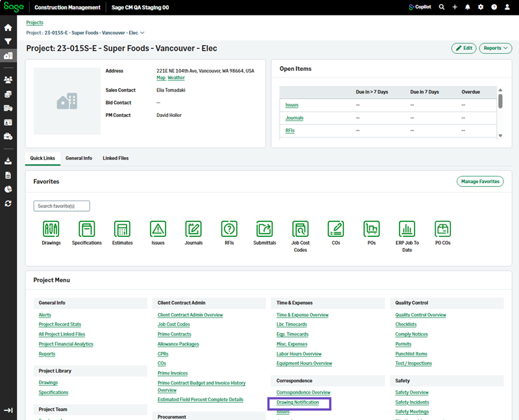
Task: Switch to the Quick Links tab
Action: coord(42,158)
